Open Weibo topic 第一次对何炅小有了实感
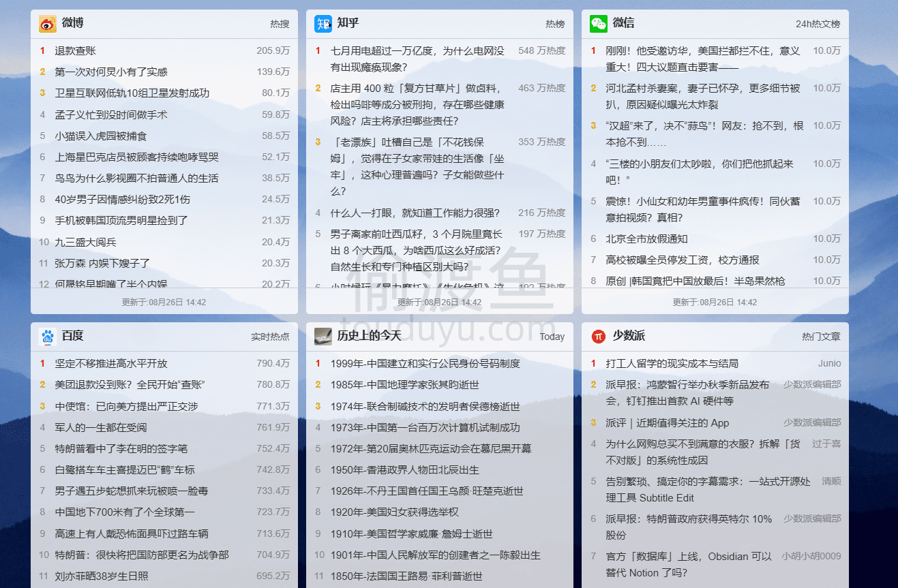The image size is (898, 588). (111, 72)
